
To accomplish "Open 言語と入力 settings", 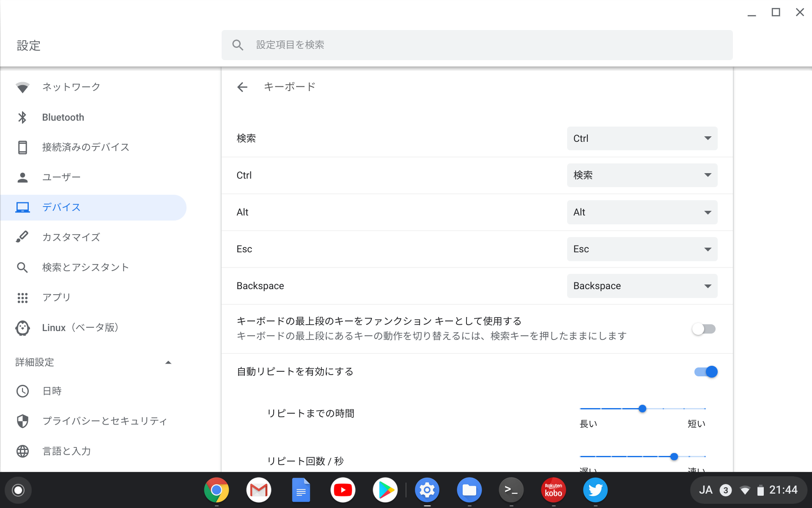I will [93, 451].
